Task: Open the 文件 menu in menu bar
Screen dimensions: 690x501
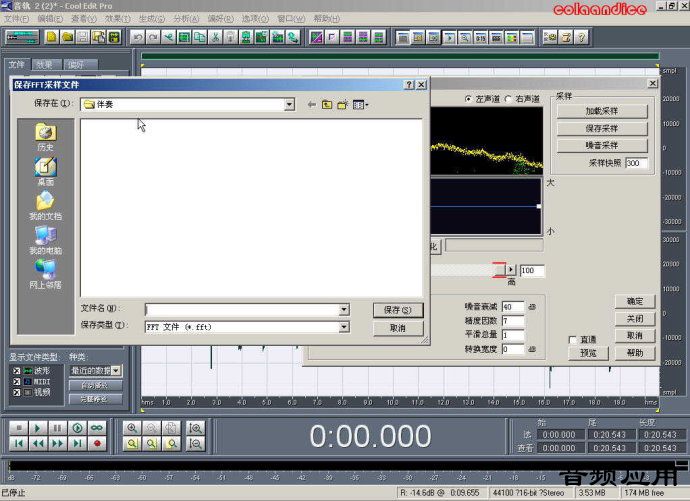Action: 16,18
